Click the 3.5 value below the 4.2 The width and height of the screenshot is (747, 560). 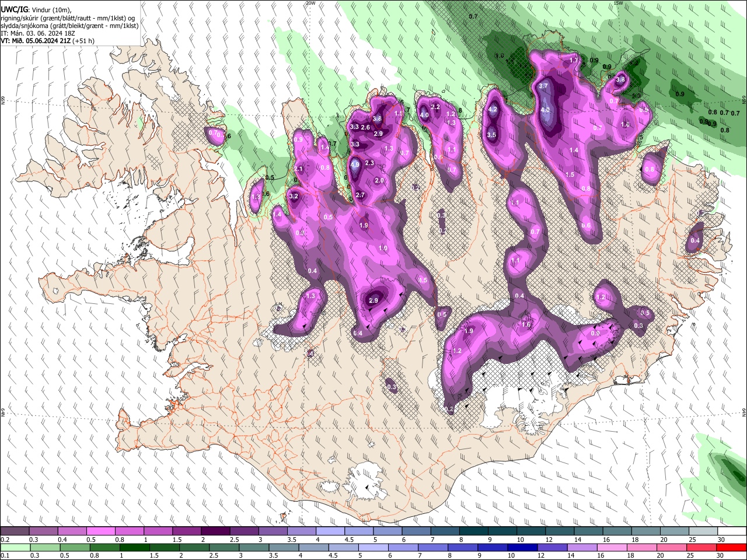(491, 135)
